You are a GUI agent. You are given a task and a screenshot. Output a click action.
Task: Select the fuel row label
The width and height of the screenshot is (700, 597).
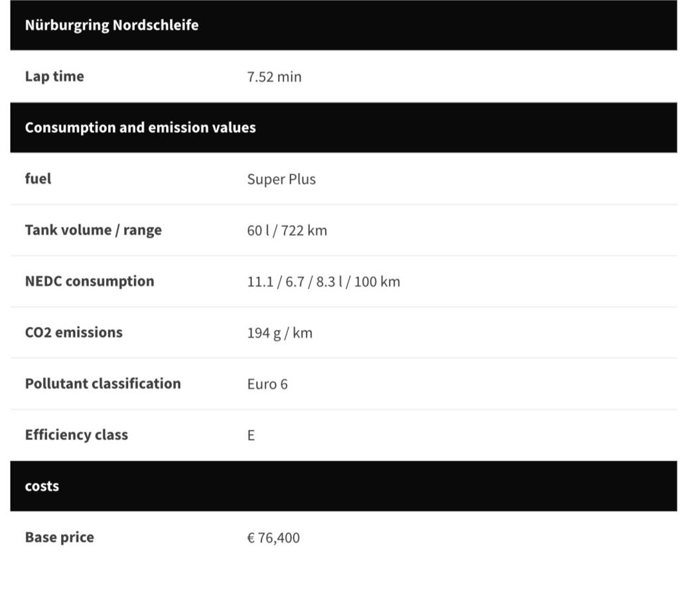tap(38, 178)
